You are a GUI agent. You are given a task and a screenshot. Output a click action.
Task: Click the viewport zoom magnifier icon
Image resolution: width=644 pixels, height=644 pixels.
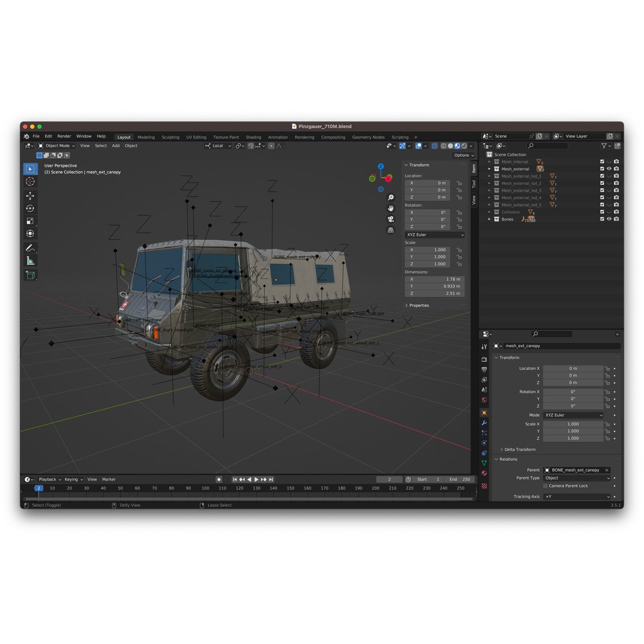[x=391, y=197]
